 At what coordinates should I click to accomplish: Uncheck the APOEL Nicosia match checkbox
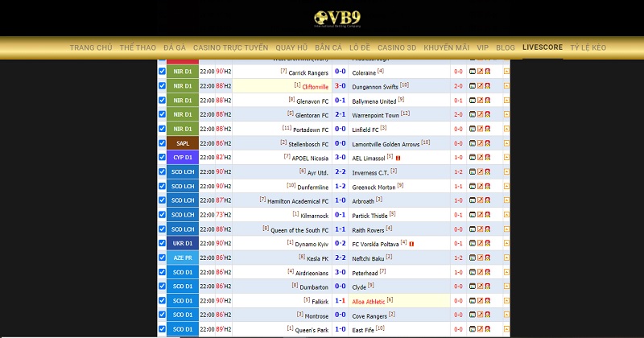tap(163, 157)
